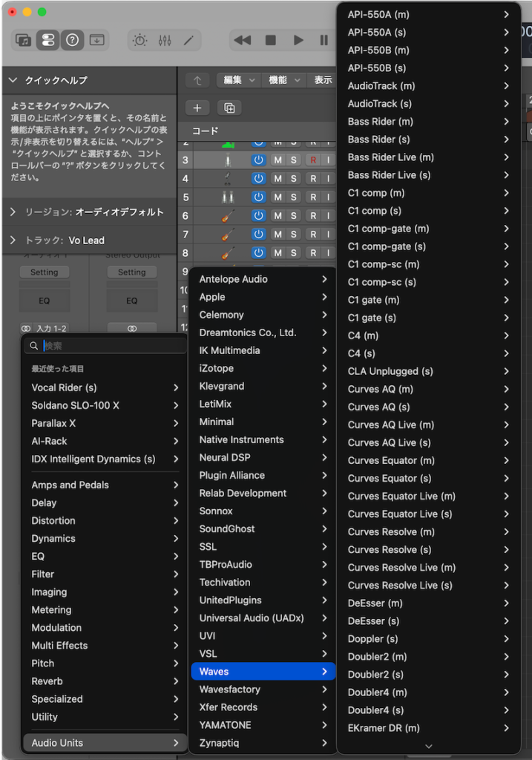Solo track 8 with S button
Screen dimensions: 532x760
[293, 252]
